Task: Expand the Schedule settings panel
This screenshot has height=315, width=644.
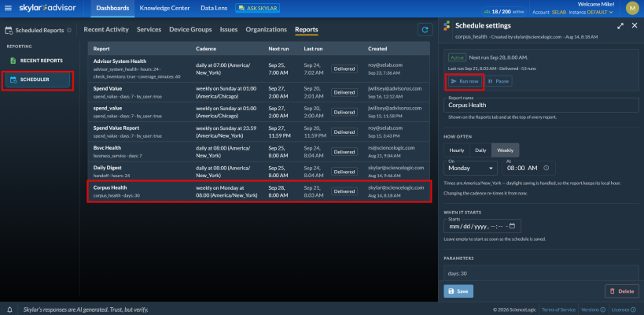Action: click(x=620, y=25)
